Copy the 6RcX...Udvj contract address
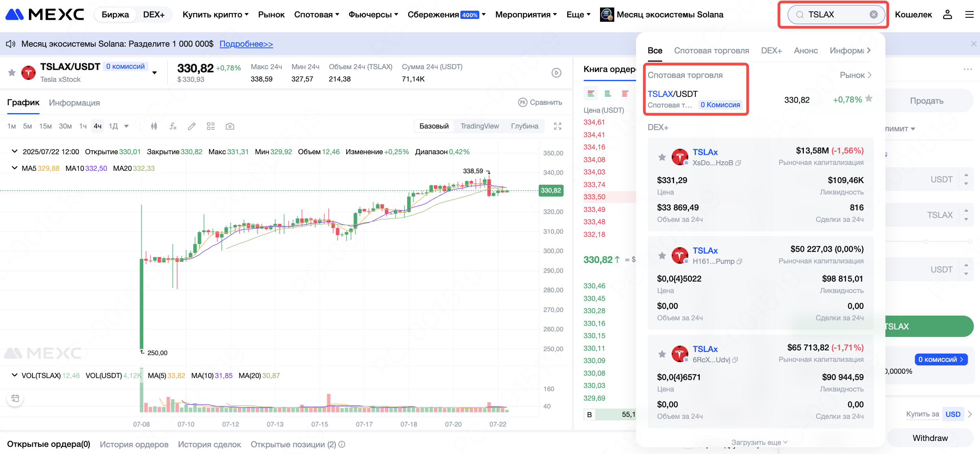This screenshot has height=454, width=980. pos(735,360)
